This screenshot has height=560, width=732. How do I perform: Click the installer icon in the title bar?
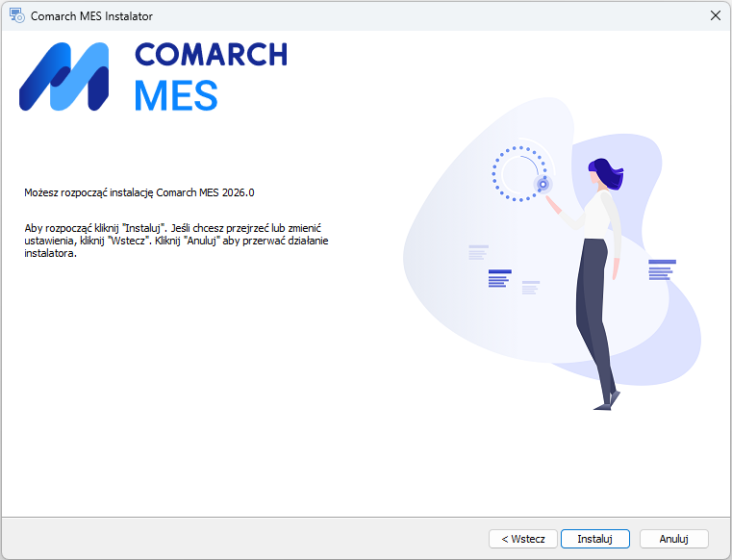point(17,16)
